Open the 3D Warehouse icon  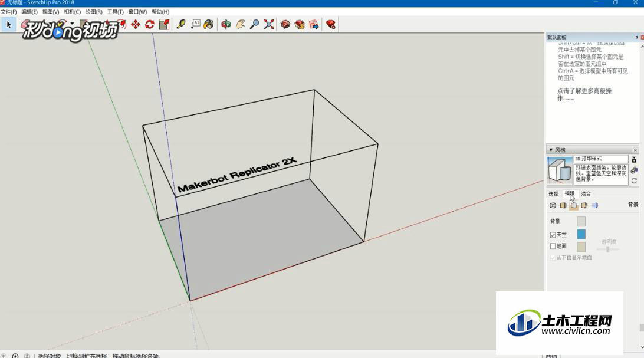[x=285, y=25]
